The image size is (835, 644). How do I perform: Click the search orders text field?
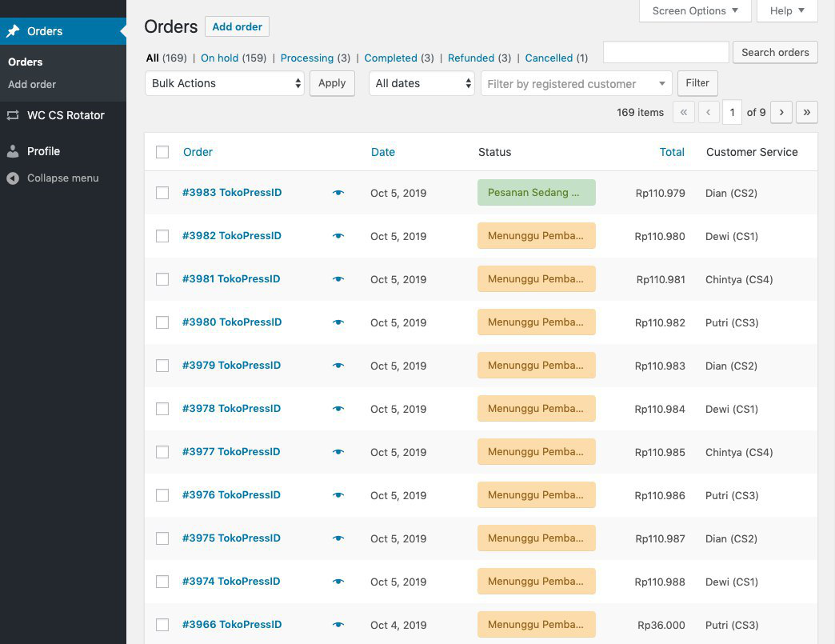coord(665,52)
